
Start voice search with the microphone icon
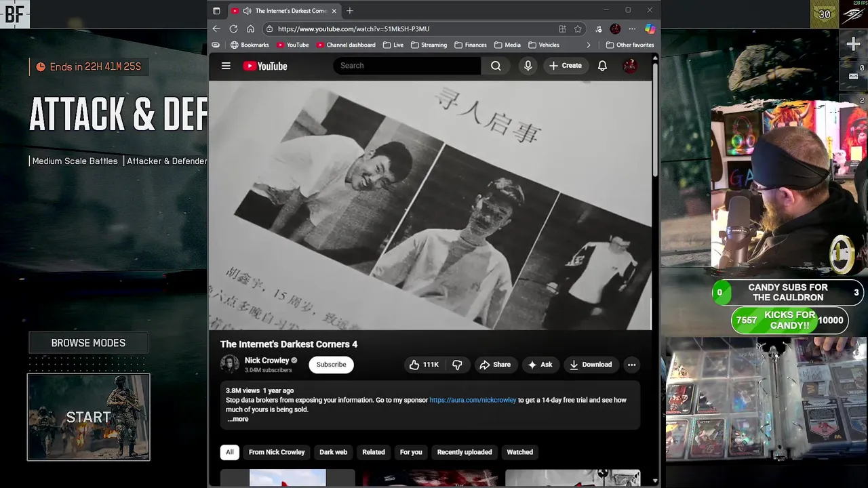(x=528, y=66)
